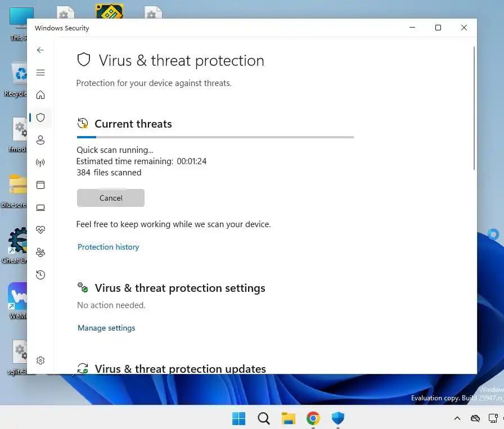Image resolution: width=504 pixels, height=429 pixels.
Task: Click the display tray icon in the taskbar
Action: [x=493, y=418]
